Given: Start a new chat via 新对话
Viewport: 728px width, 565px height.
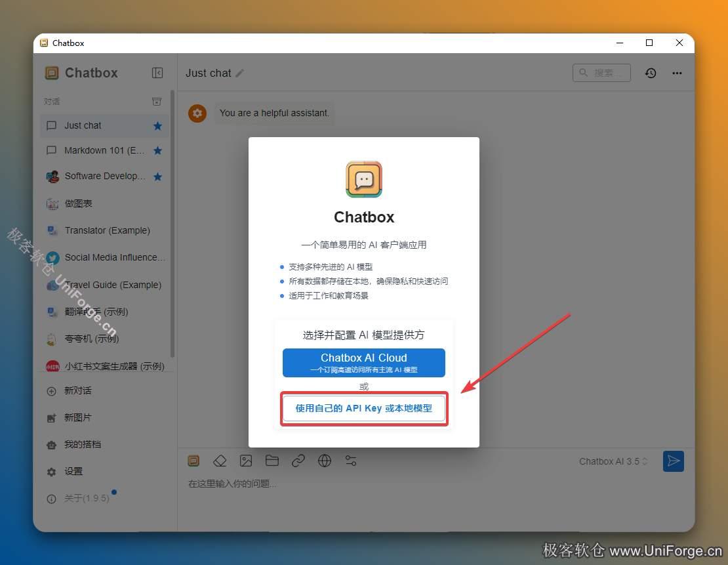Looking at the screenshot, I should tap(105, 390).
